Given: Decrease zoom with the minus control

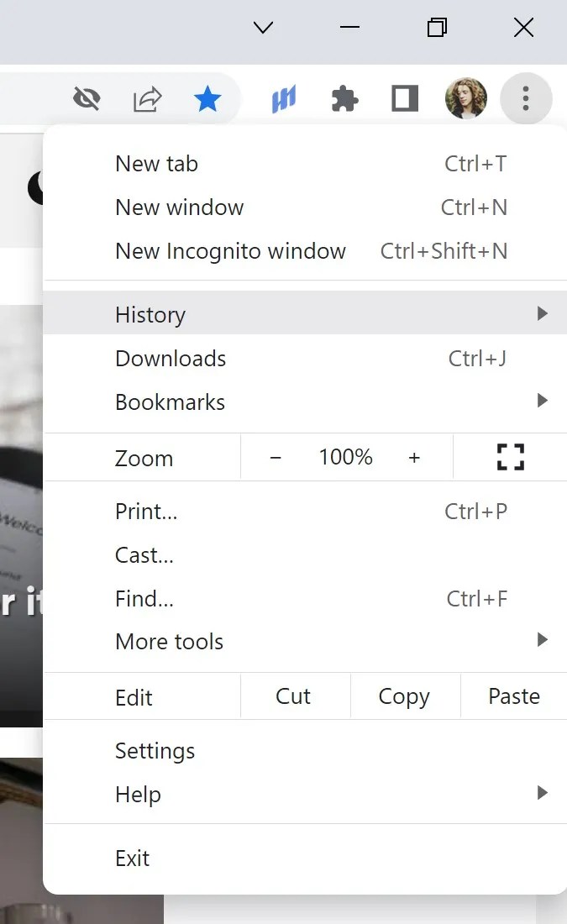Looking at the screenshot, I should pos(276,456).
